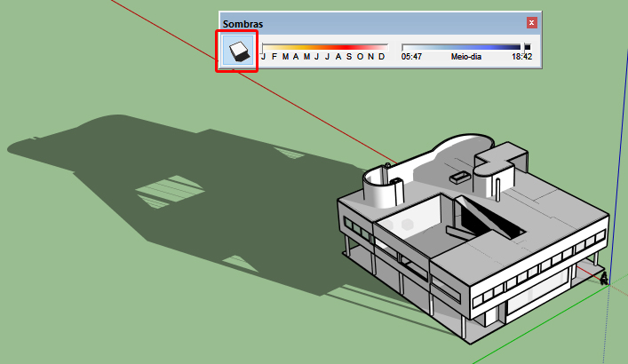
Task: Click the 'F' February month label
Action: [274, 57]
